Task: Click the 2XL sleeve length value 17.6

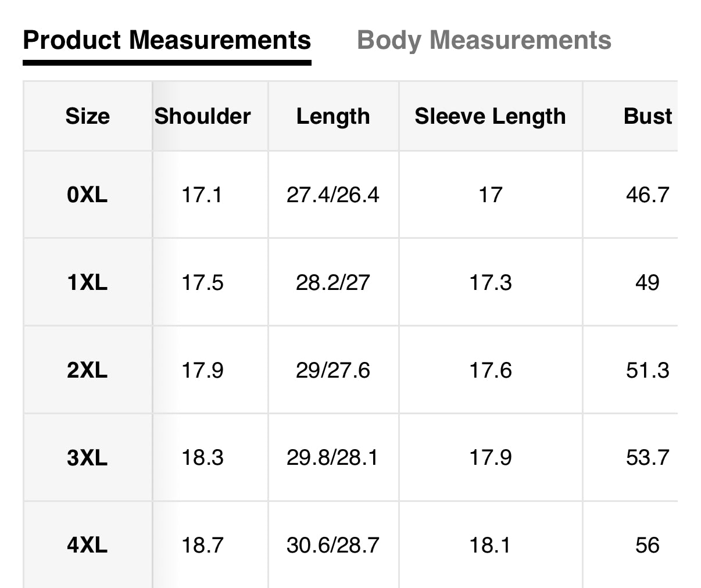Action: (490, 370)
